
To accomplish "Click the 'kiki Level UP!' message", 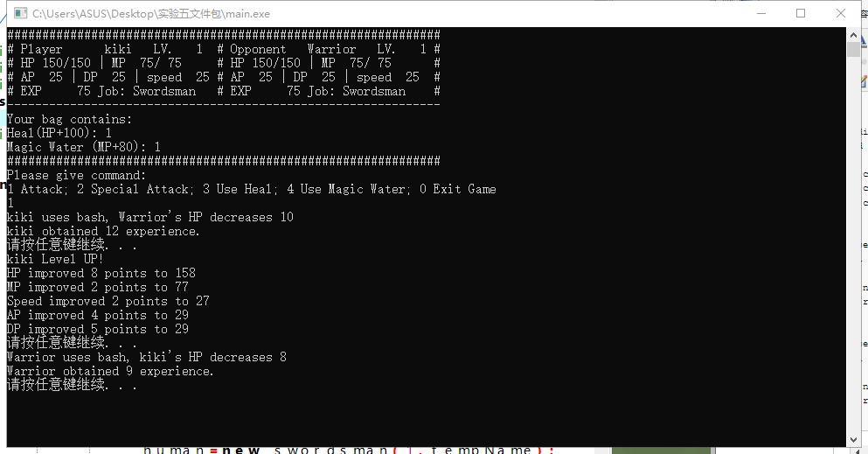I will pyautogui.click(x=55, y=259).
